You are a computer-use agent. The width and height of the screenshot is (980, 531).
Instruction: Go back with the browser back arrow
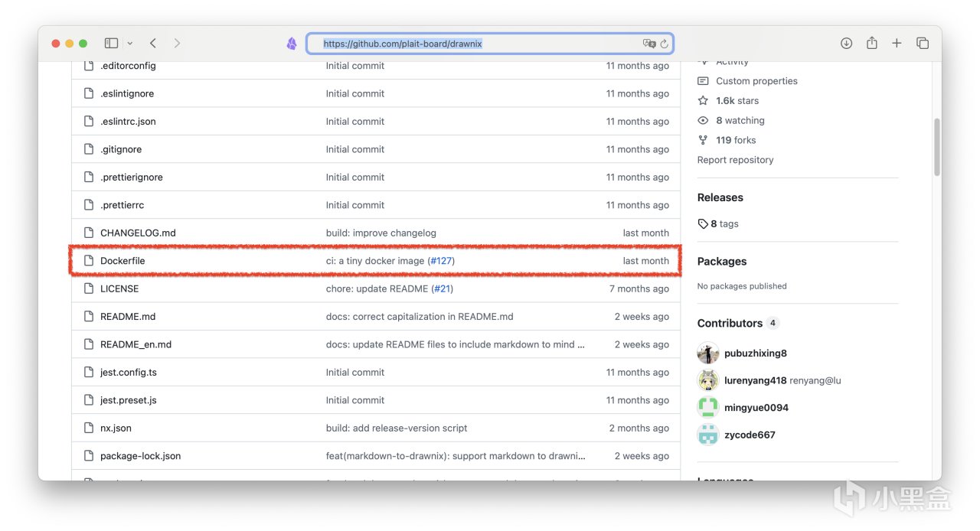pyautogui.click(x=153, y=44)
